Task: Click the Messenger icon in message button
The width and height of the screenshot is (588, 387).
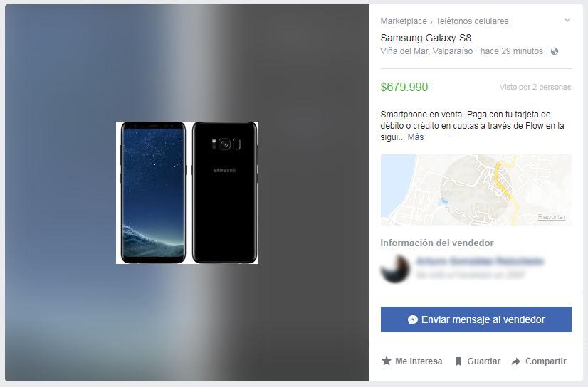Action: point(412,319)
